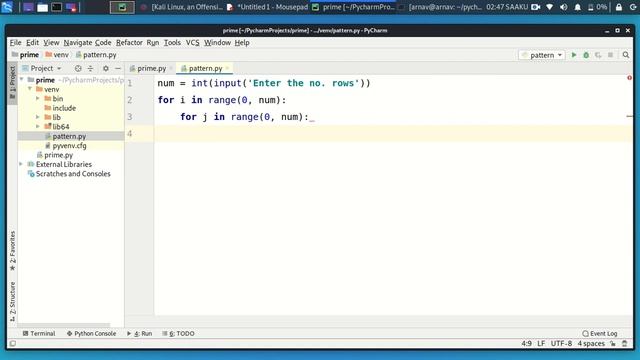Screen dimensions: 640x360
Task: Open the 4: Run tool window
Action: tap(140, 333)
